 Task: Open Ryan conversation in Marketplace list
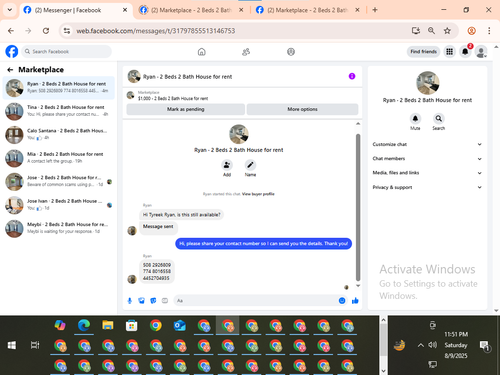tap(59, 88)
